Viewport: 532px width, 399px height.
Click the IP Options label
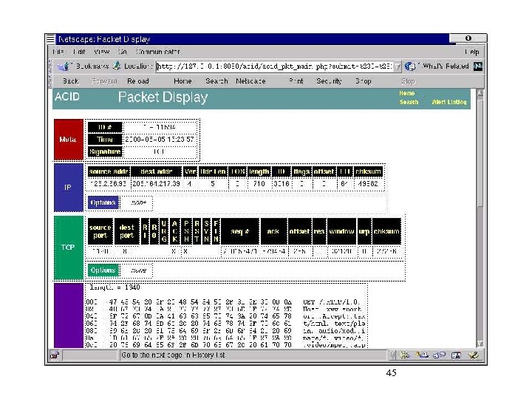[x=103, y=203]
